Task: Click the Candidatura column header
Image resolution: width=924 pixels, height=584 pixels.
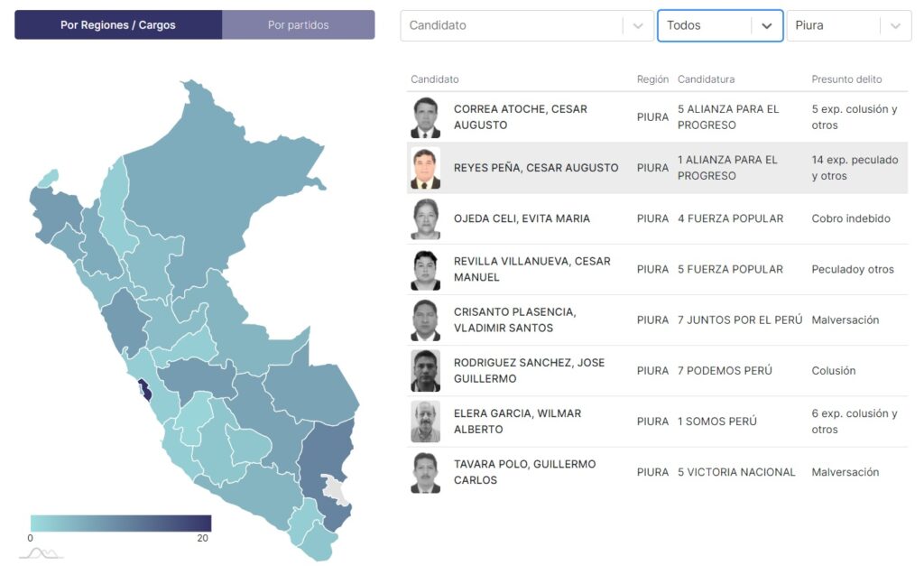Action: [x=706, y=79]
